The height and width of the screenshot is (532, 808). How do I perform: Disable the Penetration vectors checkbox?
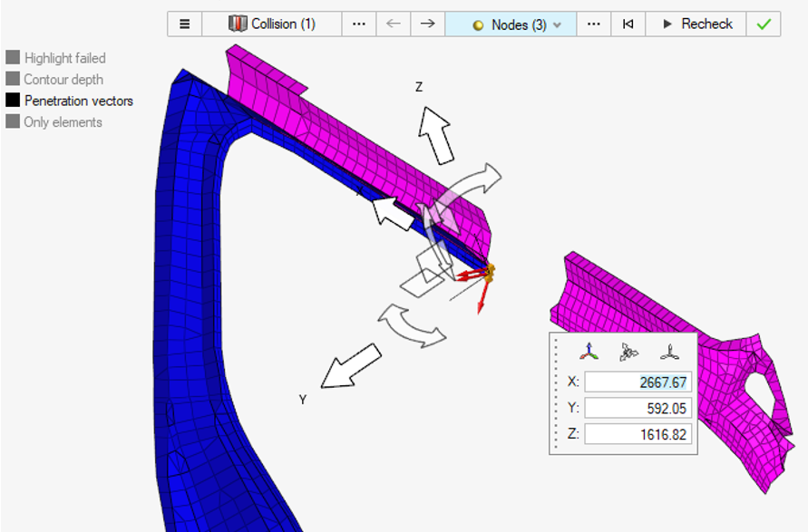[x=13, y=101]
